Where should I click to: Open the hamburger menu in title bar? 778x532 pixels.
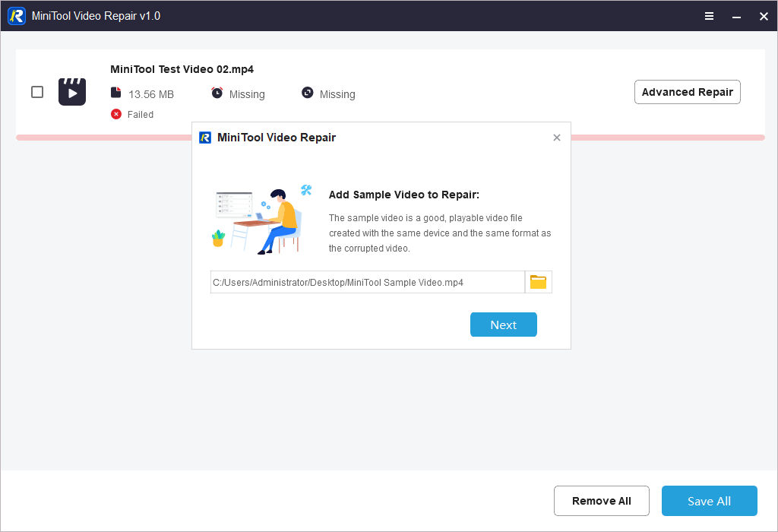pyautogui.click(x=709, y=16)
